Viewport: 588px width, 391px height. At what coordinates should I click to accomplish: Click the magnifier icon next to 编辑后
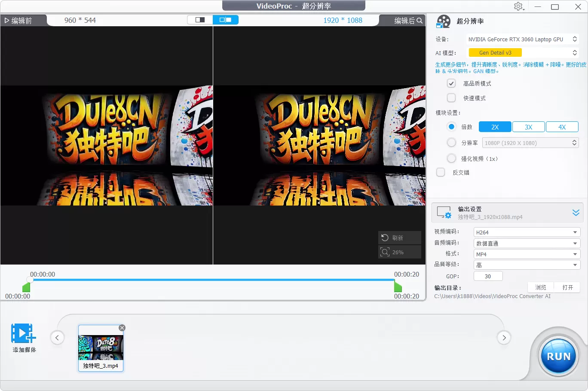click(x=420, y=20)
